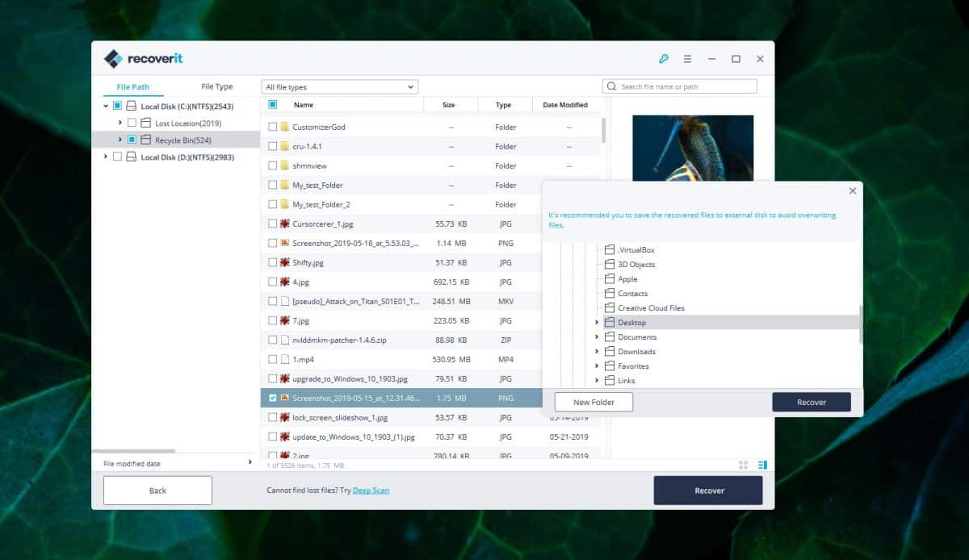Uncheck the Screenshot_2019-05-15 PNG checkbox
The width and height of the screenshot is (969, 560).
point(273,398)
